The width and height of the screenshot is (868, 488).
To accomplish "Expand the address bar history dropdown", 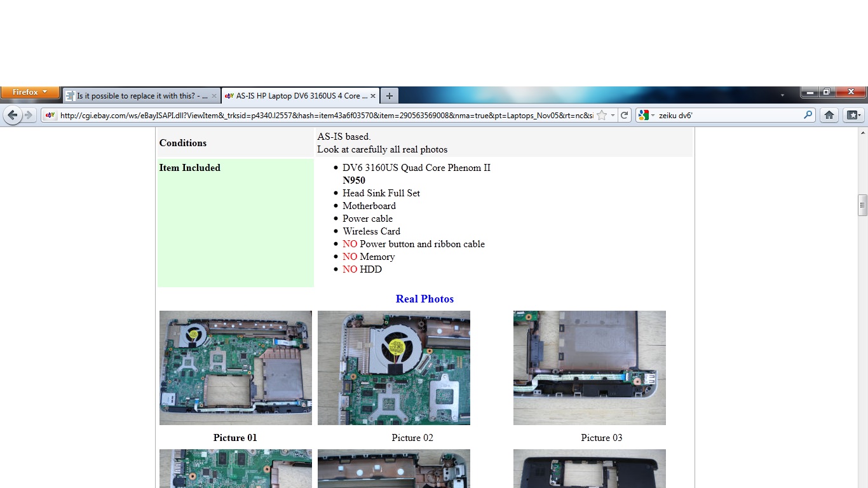I will (613, 115).
